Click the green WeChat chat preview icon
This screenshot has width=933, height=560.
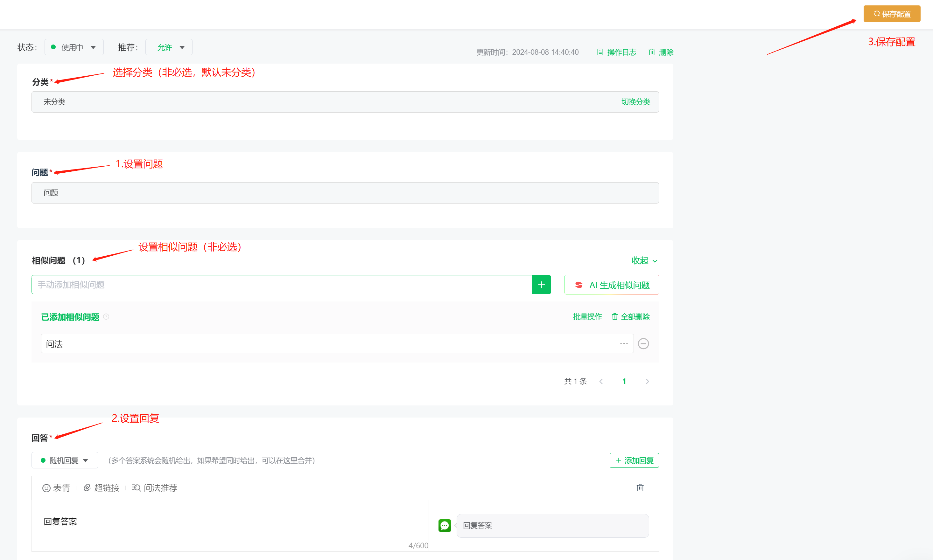[x=445, y=525]
